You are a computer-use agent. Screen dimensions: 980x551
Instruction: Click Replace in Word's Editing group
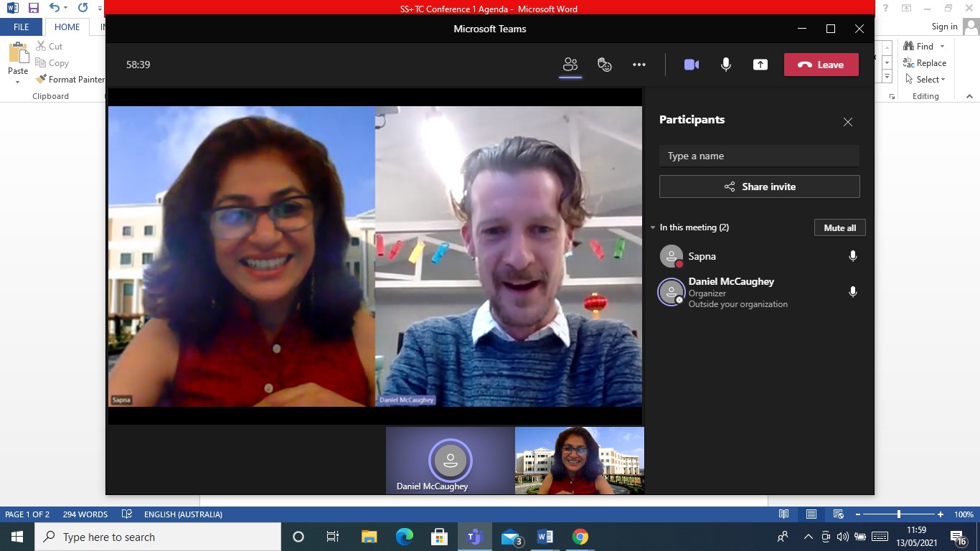pos(925,63)
